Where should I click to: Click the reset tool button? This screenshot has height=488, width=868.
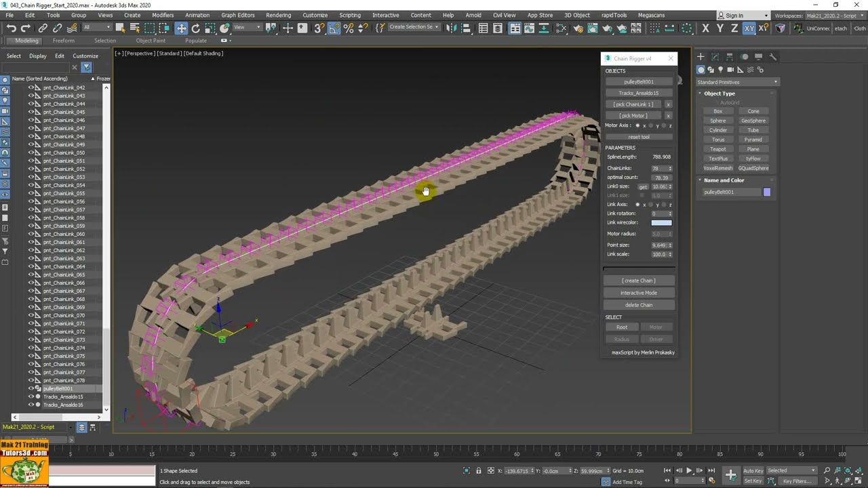639,137
